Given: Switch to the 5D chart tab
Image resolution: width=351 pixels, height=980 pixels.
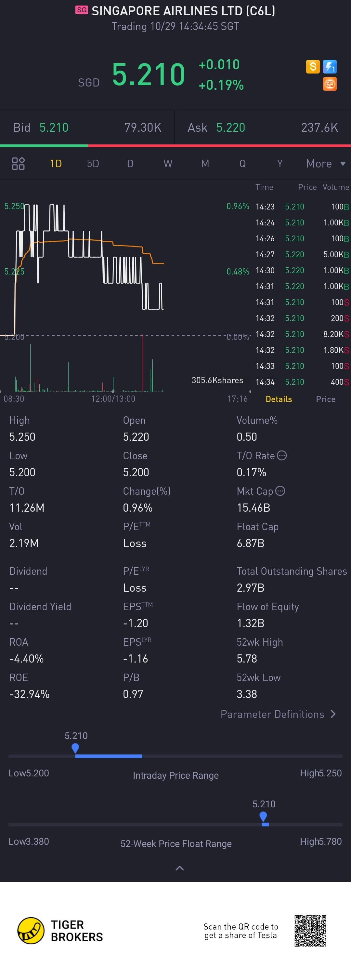Looking at the screenshot, I should click(x=93, y=164).
